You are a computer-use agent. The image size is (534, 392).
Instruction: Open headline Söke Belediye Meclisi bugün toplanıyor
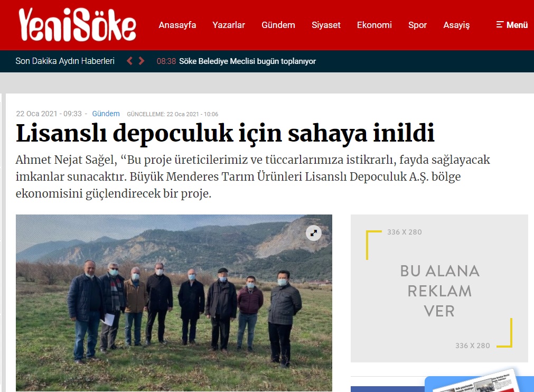pyautogui.click(x=248, y=61)
